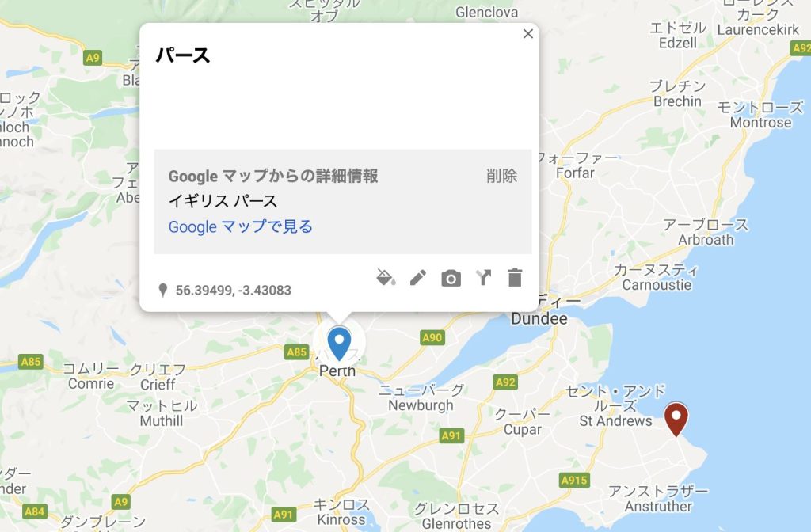The width and height of the screenshot is (811, 532).
Task: Click the Kinross town label
Action: click(x=341, y=519)
